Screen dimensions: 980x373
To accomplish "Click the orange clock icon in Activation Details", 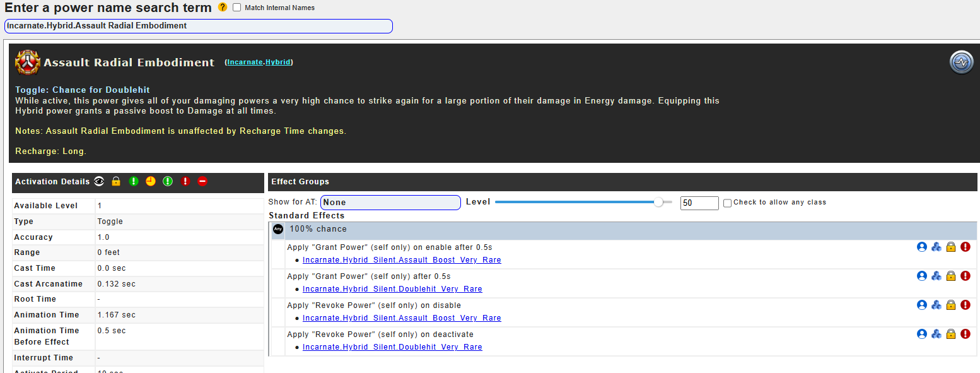I will point(150,182).
